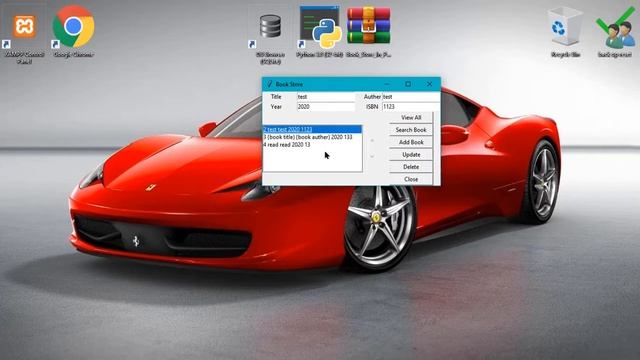Select list row '4 read read 2020 13'
The width and height of the screenshot is (640, 360).
pos(312,145)
